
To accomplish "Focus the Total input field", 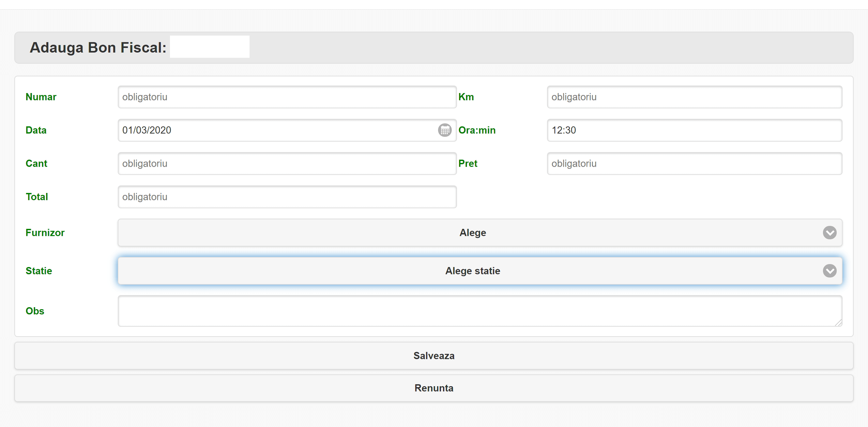I will pos(287,197).
